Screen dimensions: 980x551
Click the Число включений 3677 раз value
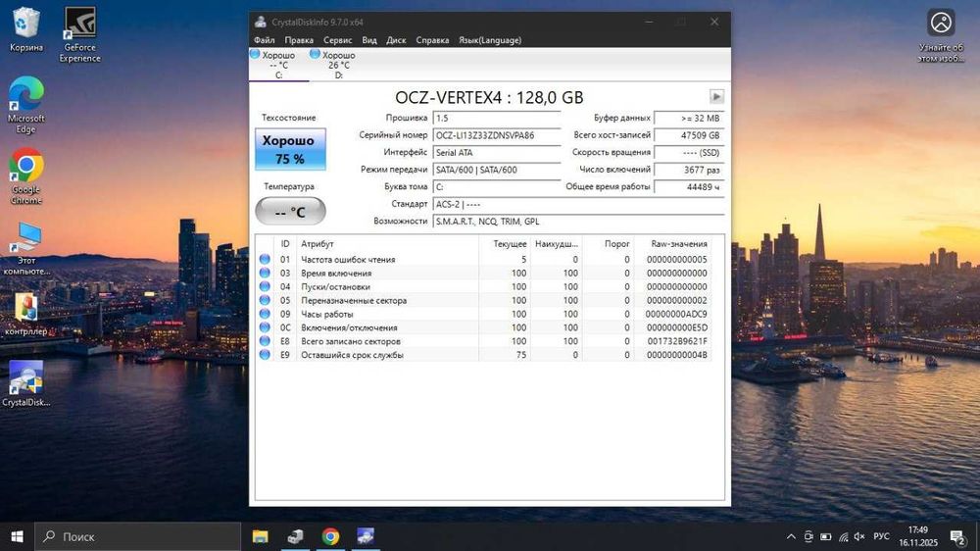[689, 170]
